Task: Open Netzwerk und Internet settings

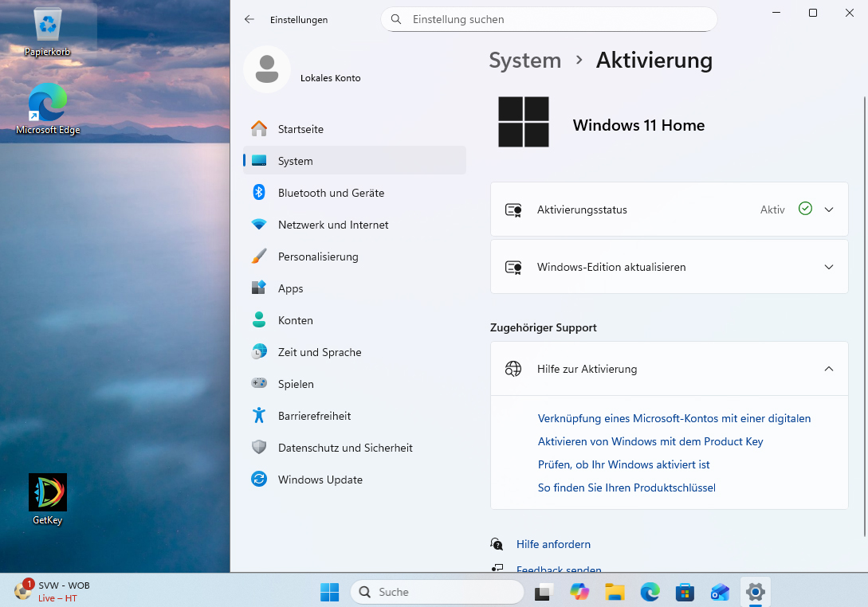Action: pyautogui.click(x=333, y=225)
